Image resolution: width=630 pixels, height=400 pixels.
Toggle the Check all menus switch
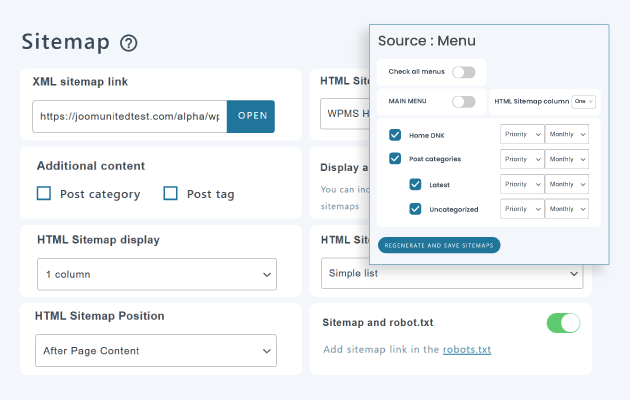pos(463,72)
